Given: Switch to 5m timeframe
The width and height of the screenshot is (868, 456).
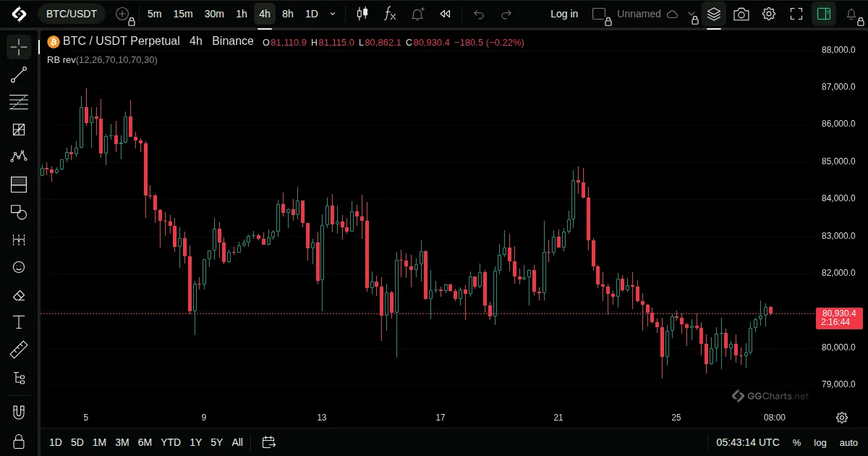Looking at the screenshot, I should pos(154,14).
